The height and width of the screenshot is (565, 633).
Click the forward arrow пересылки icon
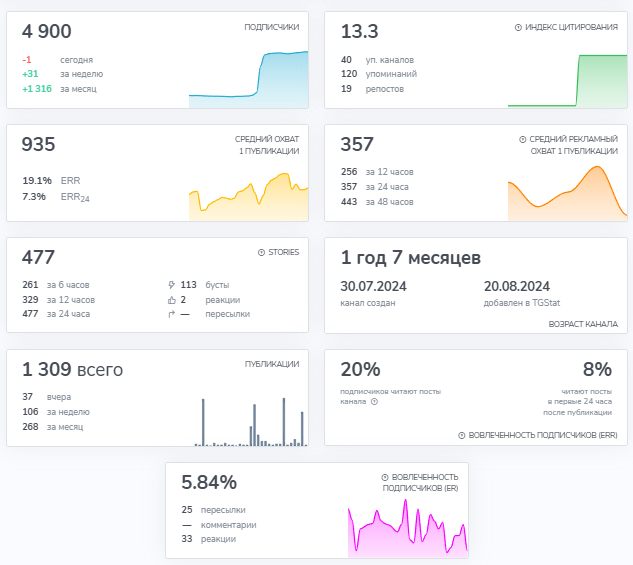(x=172, y=314)
